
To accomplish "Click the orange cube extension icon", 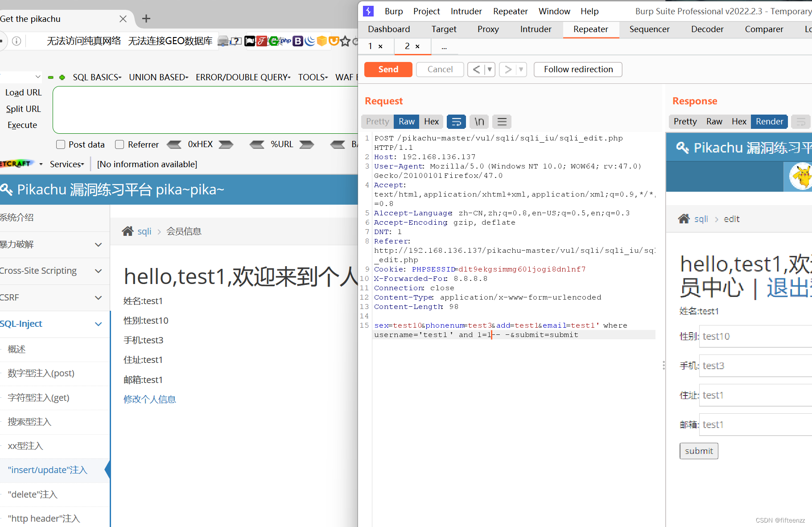I will click(x=322, y=41).
